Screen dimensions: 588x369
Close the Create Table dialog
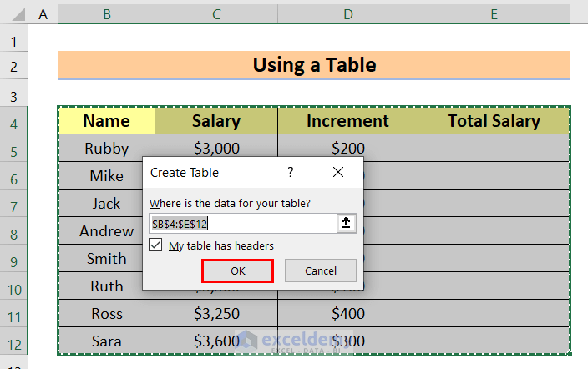[x=338, y=173]
